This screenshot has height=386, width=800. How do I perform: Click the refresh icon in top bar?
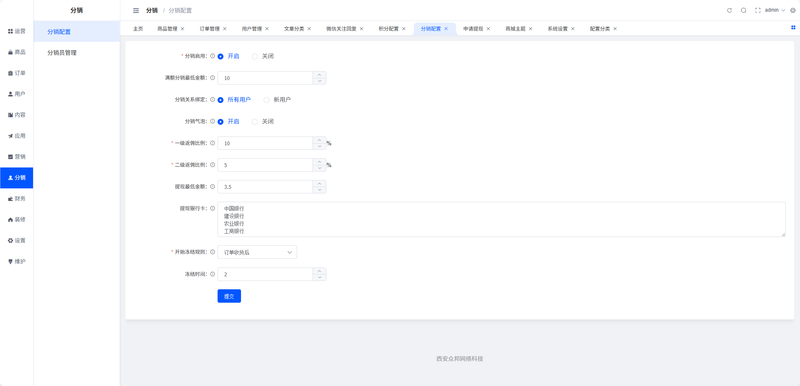click(x=729, y=10)
